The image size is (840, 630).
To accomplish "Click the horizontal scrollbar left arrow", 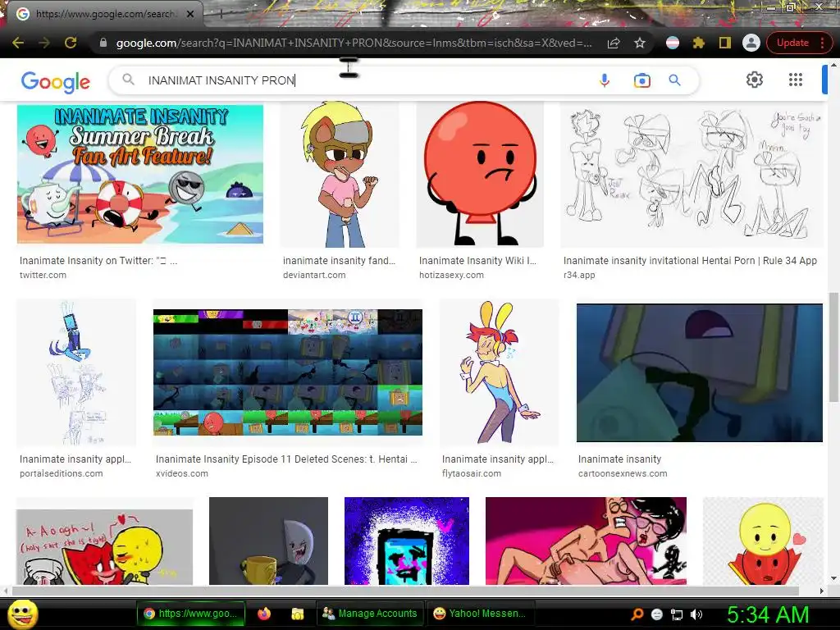I will point(6,591).
